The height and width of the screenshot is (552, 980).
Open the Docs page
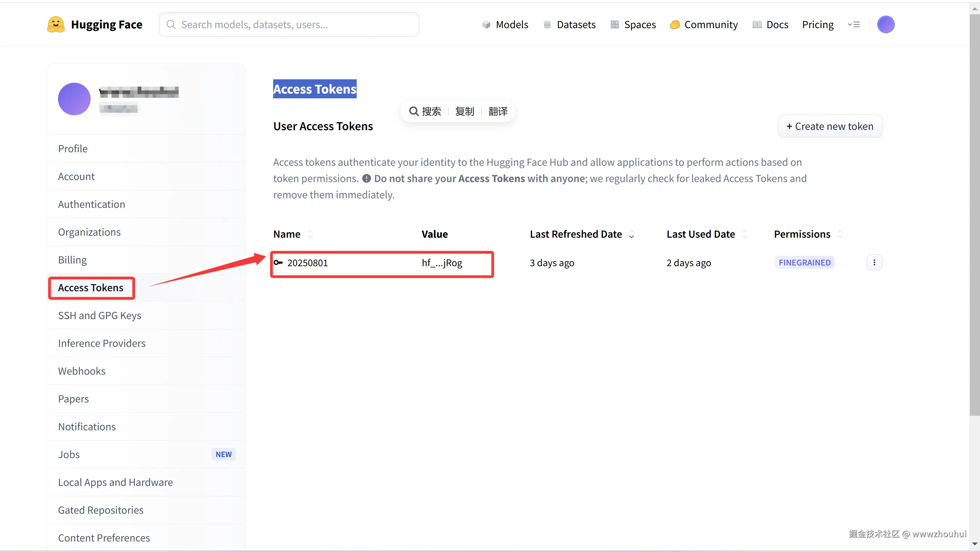(x=770, y=24)
